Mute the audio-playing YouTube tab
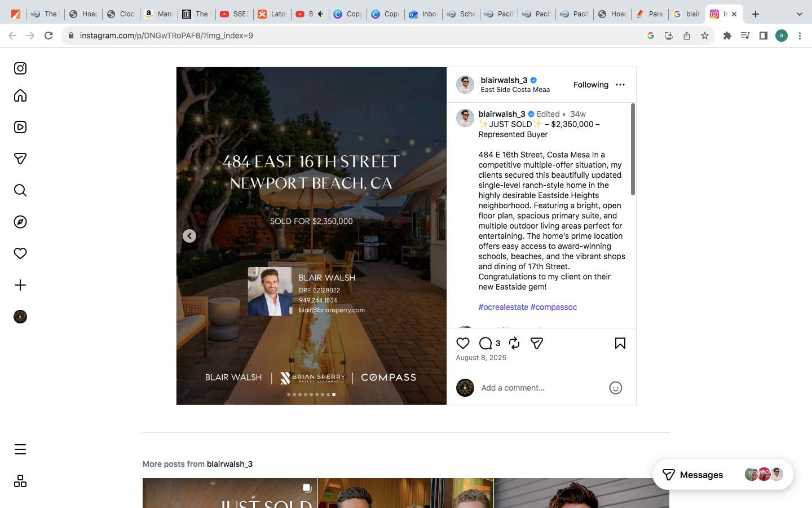Viewport: 812px width, 508px height. click(321, 14)
